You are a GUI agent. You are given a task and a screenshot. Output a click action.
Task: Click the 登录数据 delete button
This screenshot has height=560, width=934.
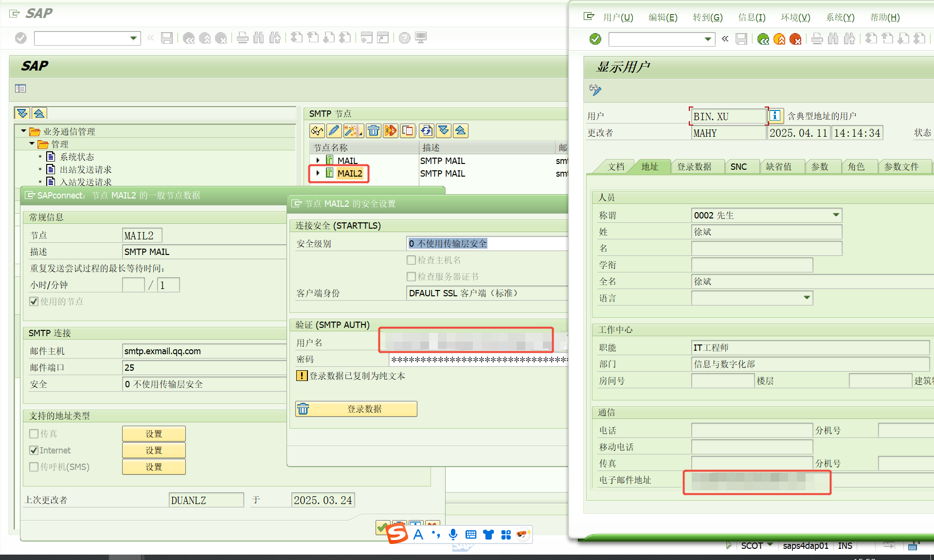pos(356,409)
